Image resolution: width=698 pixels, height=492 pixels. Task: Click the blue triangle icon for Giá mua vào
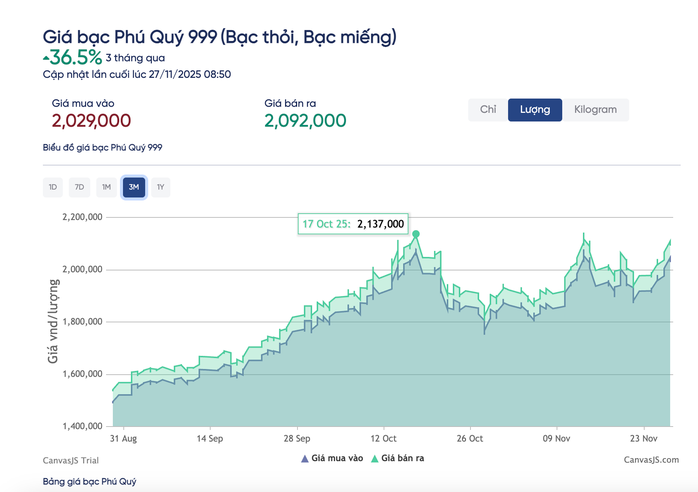tap(304, 458)
